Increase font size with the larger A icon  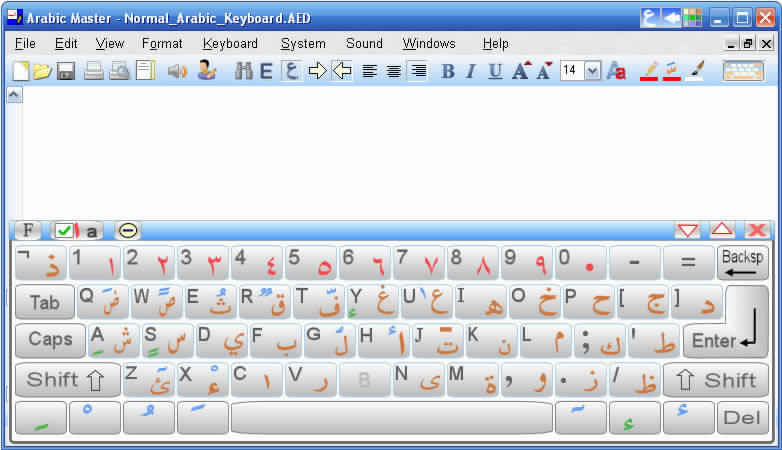click(521, 71)
